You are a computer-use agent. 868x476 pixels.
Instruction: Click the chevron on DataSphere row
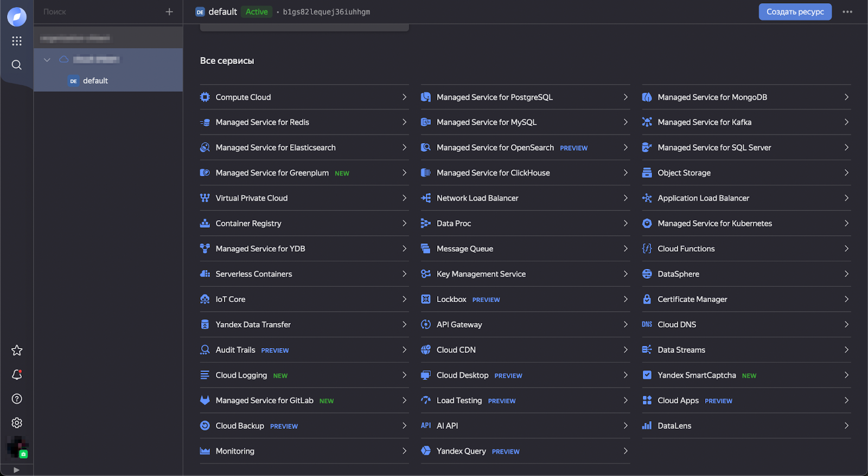(x=846, y=274)
